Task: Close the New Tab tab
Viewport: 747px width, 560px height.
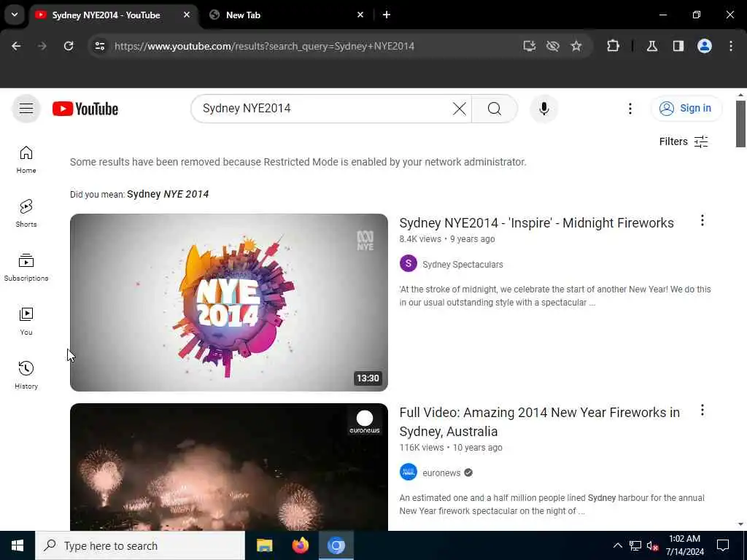Action: pos(360,15)
